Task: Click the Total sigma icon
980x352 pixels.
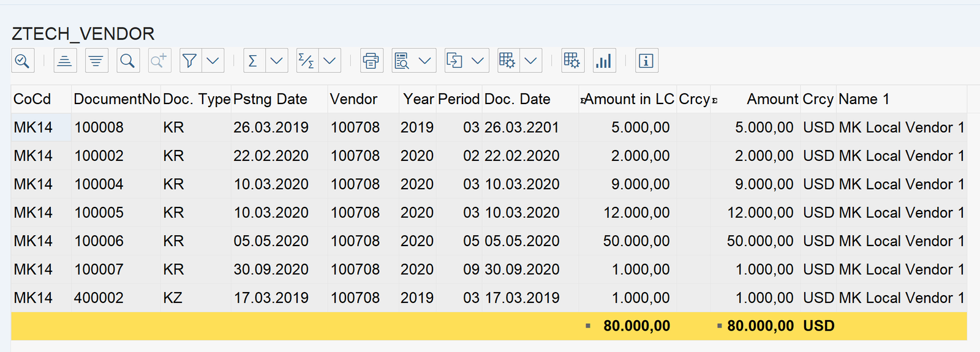Action: 254,61
